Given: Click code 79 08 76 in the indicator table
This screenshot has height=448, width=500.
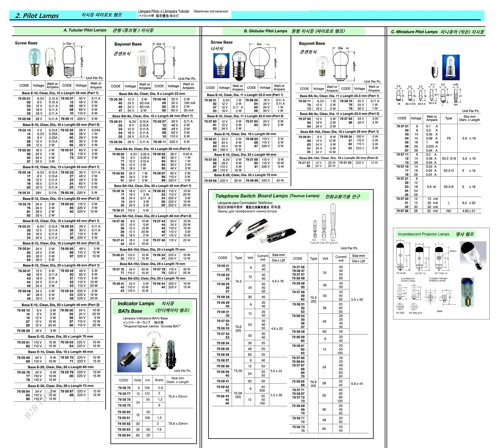Looking at the screenshot, I should coord(124,388).
